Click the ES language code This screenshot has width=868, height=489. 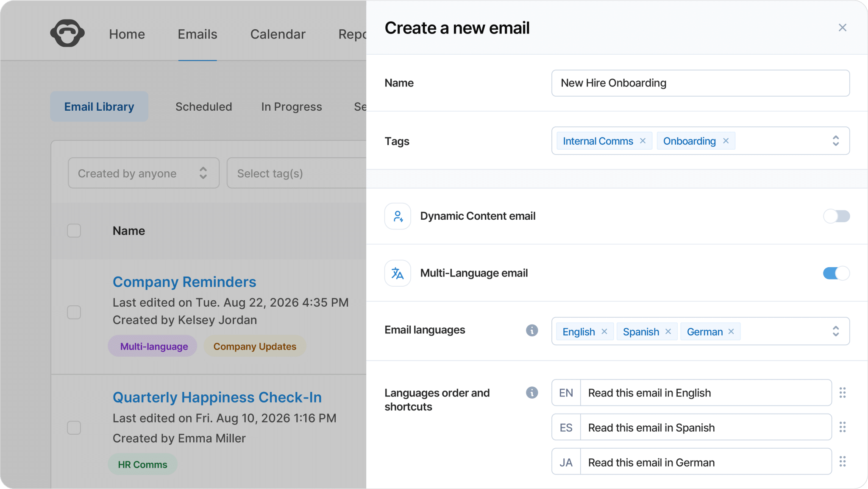(566, 427)
